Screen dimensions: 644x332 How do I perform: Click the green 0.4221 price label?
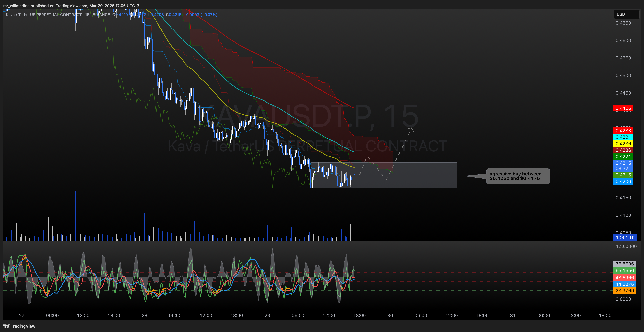click(623, 157)
